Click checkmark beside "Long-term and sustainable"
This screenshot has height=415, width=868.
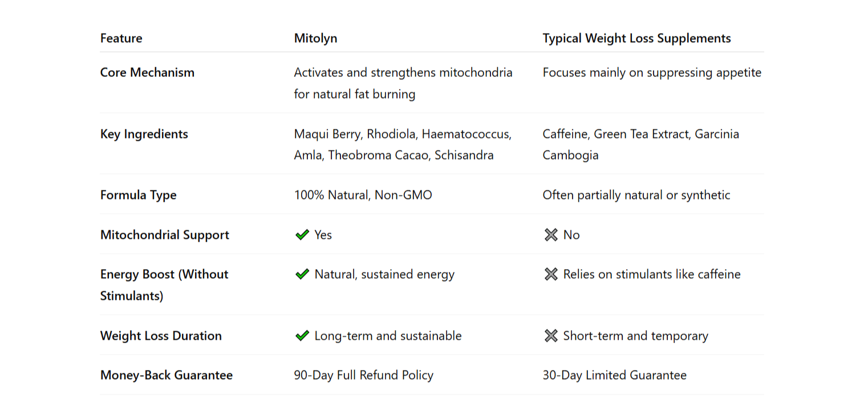pyautogui.click(x=302, y=336)
